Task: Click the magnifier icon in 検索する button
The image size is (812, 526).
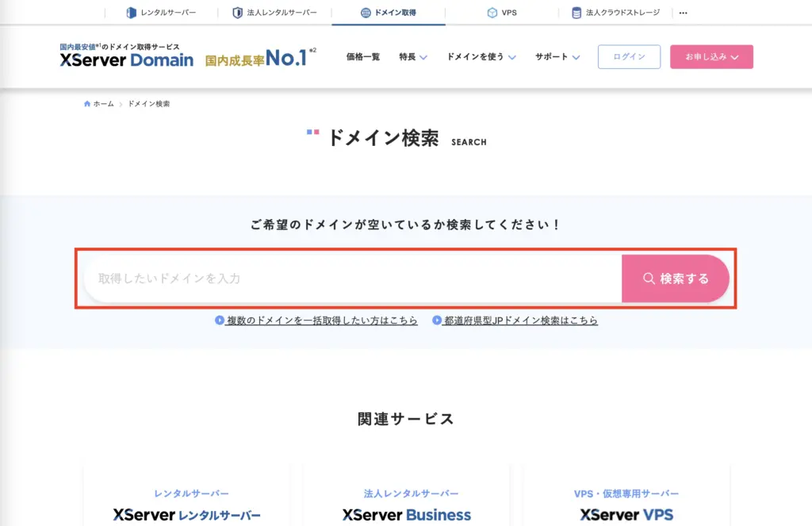Action: pyautogui.click(x=649, y=278)
